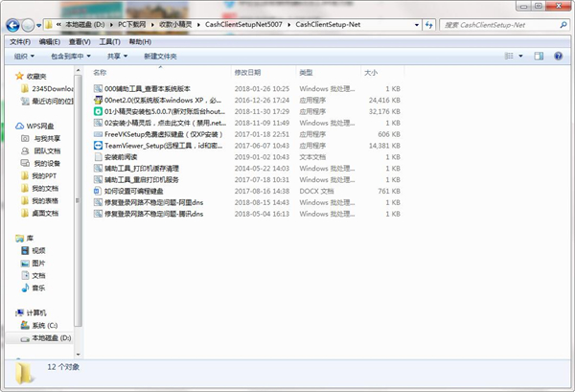Select 修复登录网络不稳定问题-阿里dns file icon
The image size is (575, 392).
(x=98, y=202)
